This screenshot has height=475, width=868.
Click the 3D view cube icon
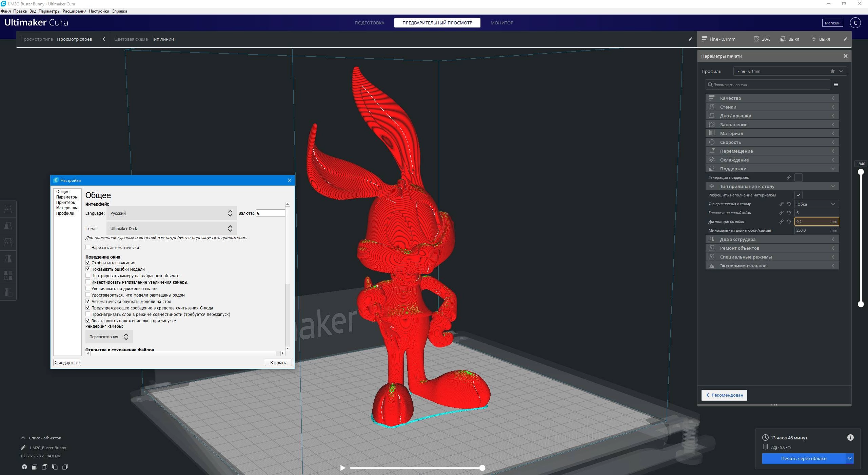click(x=24, y=467)
